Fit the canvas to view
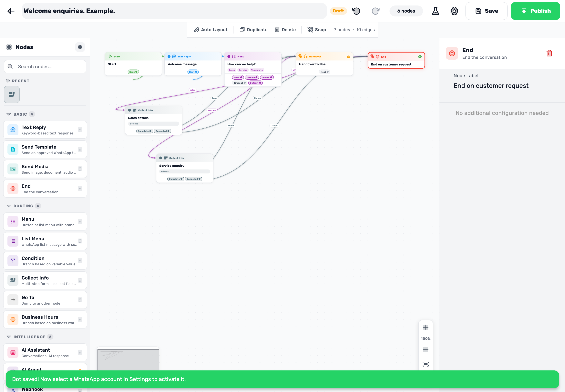Viewport: 565px width, 392px height. 425,364
